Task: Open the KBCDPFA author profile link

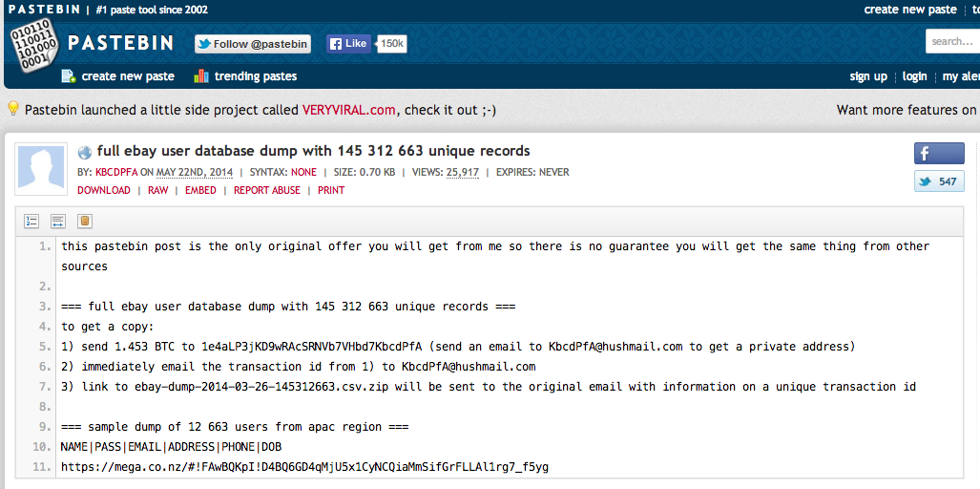Action: [x=116, y=172]
